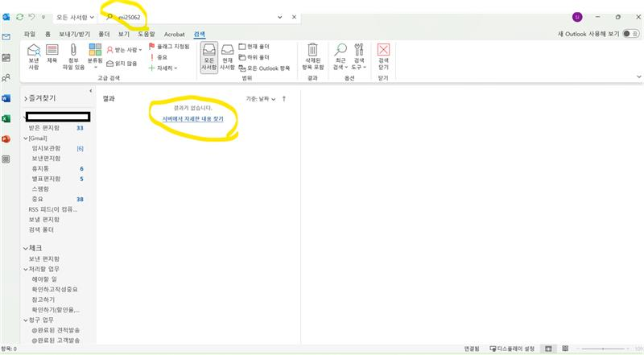Screen dimensions: 644x355
Task: Clear the search box with X
Action: click(294, 17)
